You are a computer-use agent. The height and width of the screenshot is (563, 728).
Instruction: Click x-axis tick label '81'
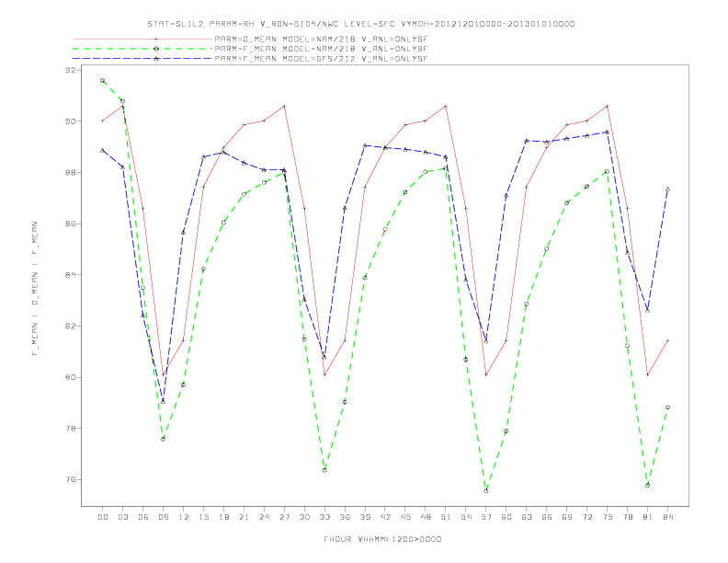[x=648, y=517]
